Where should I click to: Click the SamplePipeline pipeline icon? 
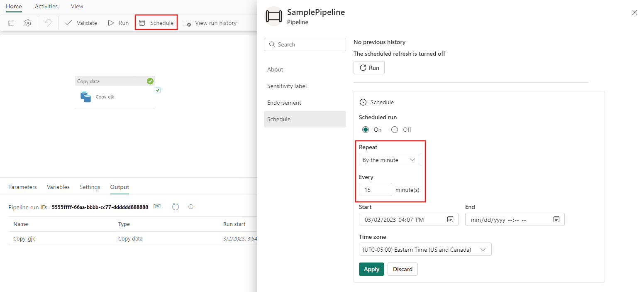coord(273,16)
